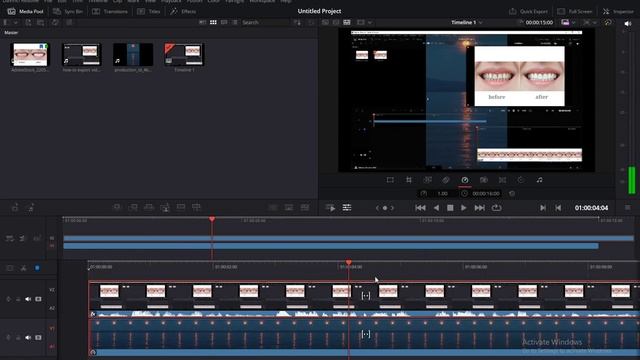Select the Audio tool note icon
Viewport: 640px width, 360px height.
(540, 180)
